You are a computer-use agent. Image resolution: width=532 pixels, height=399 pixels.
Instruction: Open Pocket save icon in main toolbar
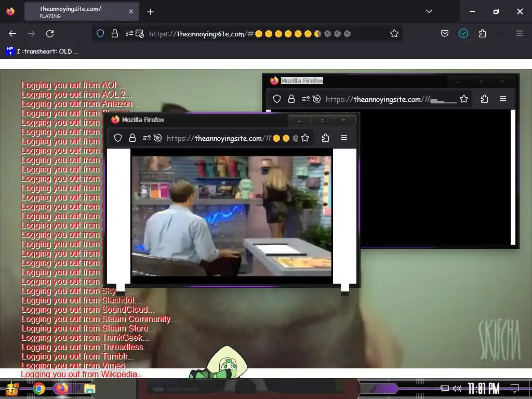(445, 33)
